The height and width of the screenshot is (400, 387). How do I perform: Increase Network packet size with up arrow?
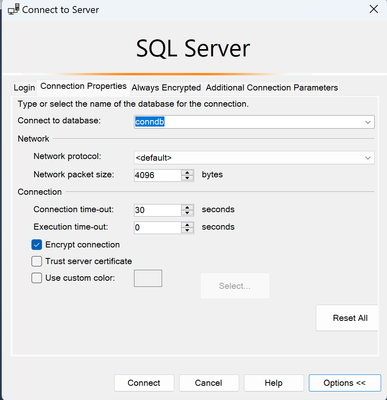187,172
